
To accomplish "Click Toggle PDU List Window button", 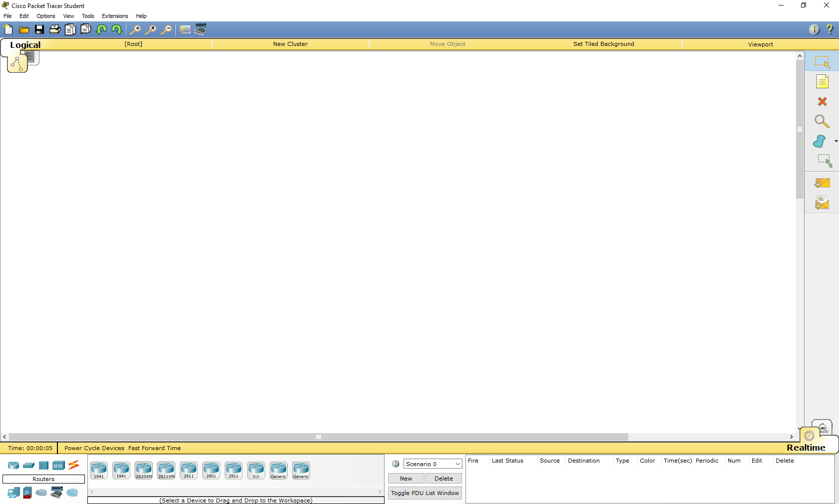I will (x=425, y=493).
